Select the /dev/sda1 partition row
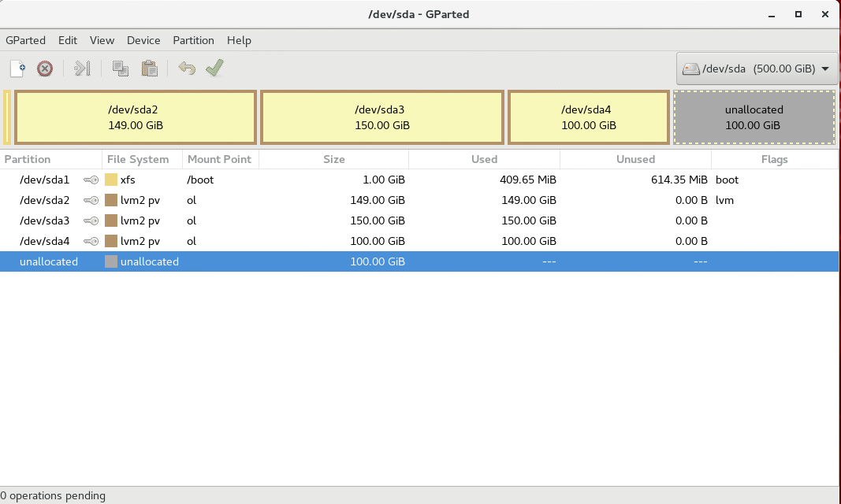The width and height of the screenshot is (841, 504). coord(419,180)
